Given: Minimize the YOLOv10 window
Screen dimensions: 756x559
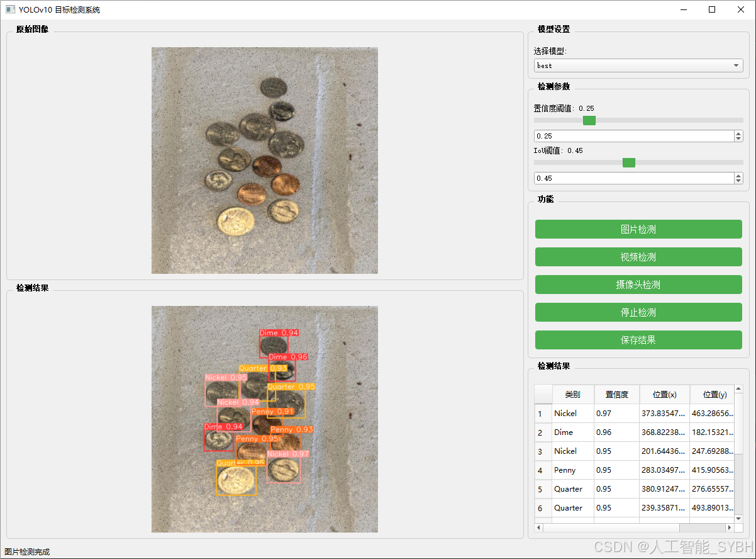Looking at the screenshot, I should point(683,9).
